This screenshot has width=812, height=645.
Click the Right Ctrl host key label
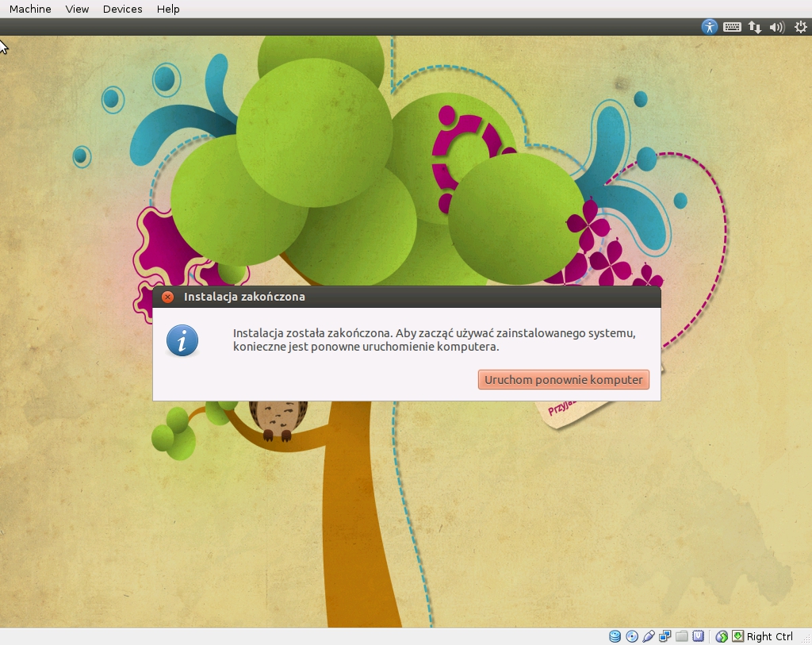pos(769,636)
